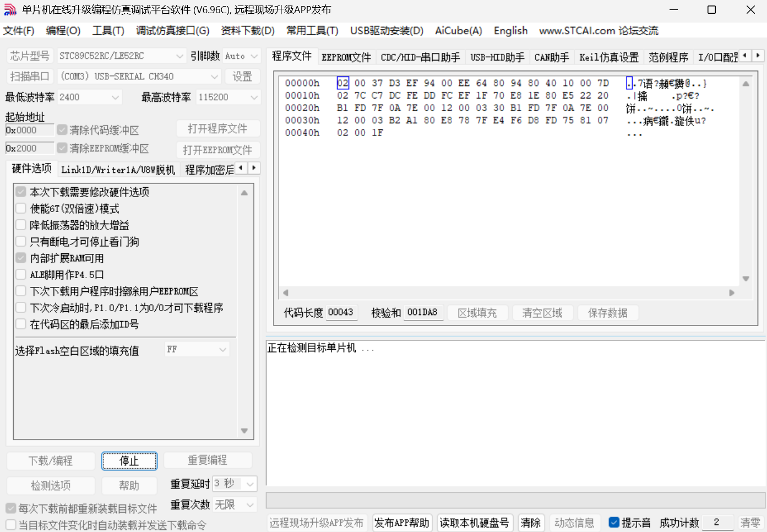Check 只有断电才可停止看门狗 option

(21, 241)
